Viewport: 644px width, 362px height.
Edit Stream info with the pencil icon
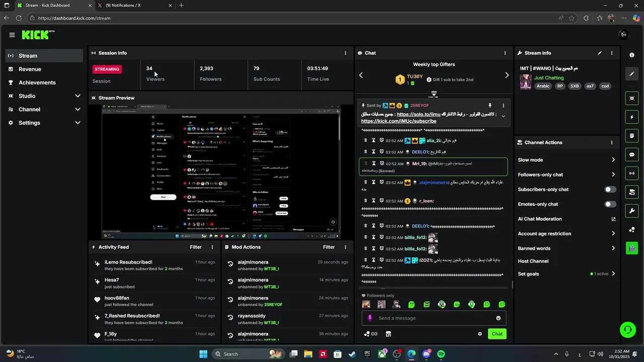pyautogui.click(x=599, y=53)
